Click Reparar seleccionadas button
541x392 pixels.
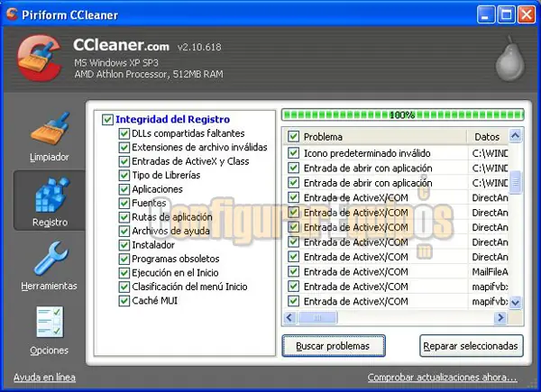point(471,346)
